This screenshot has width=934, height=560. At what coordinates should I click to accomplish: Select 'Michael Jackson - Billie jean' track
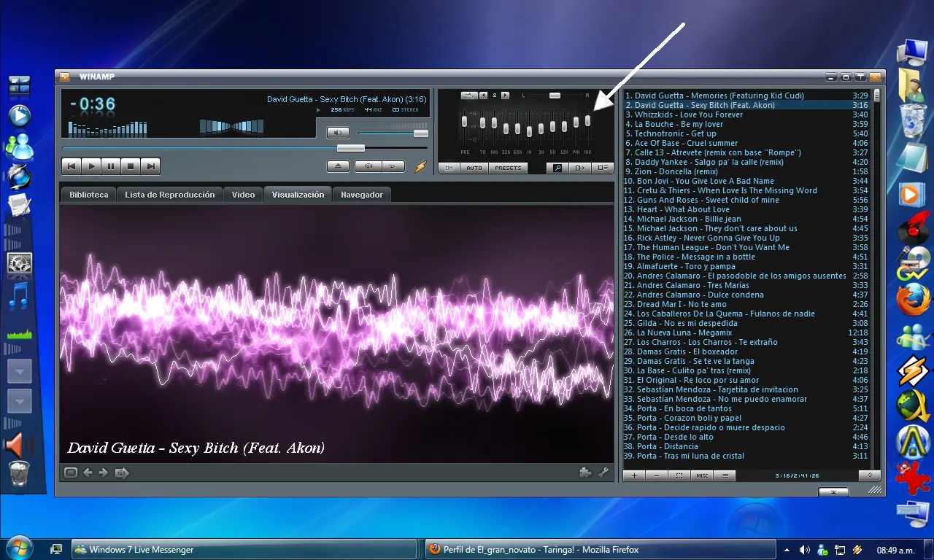(746, 219)
